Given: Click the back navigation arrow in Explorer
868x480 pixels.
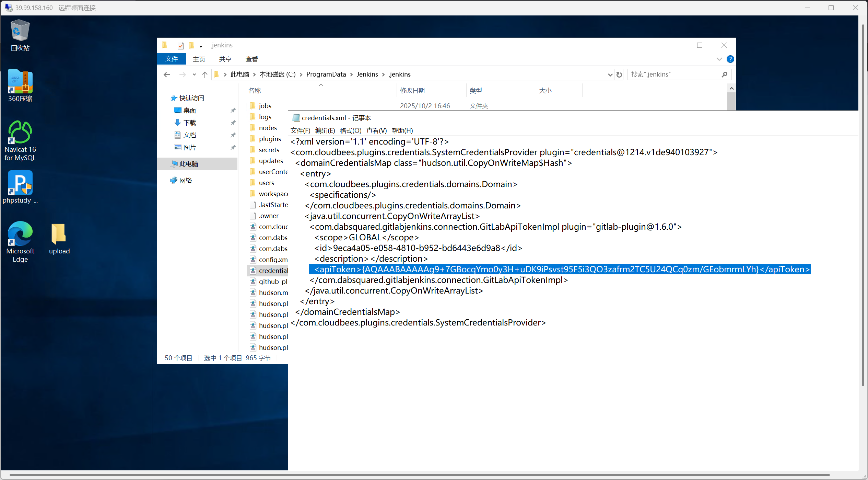Looking at the screenshot, I should (x=167, y=75).
